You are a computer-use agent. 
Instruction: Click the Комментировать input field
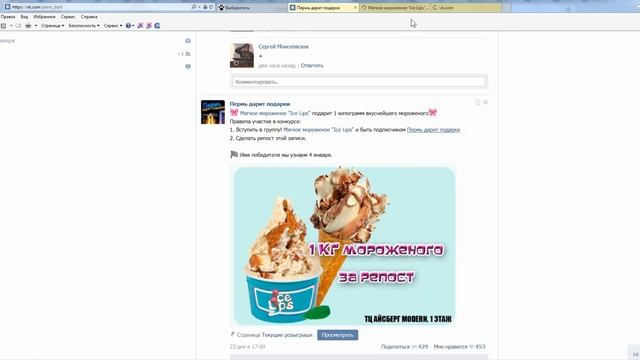pos(359,82)
